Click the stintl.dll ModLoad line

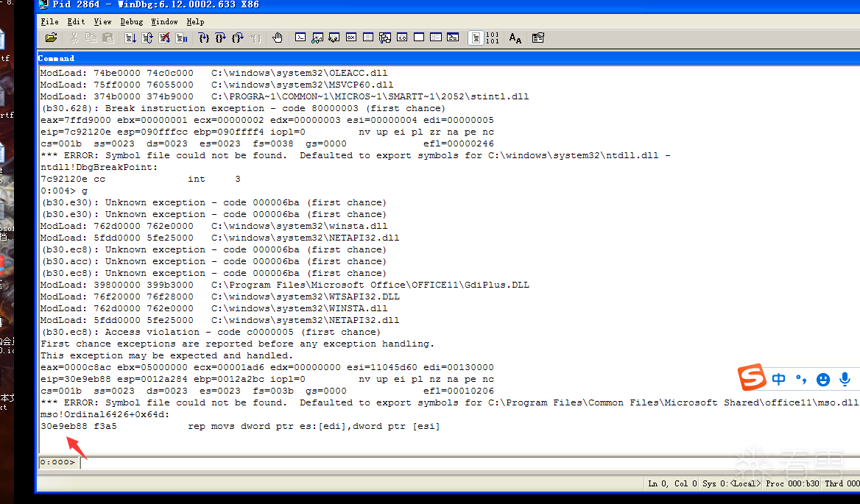285,96
